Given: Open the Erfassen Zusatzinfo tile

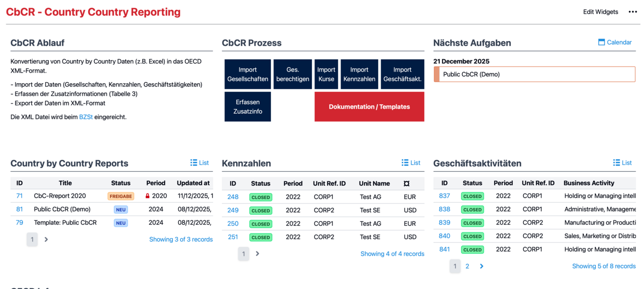Looking at the screenshot, I should point(247,107).
